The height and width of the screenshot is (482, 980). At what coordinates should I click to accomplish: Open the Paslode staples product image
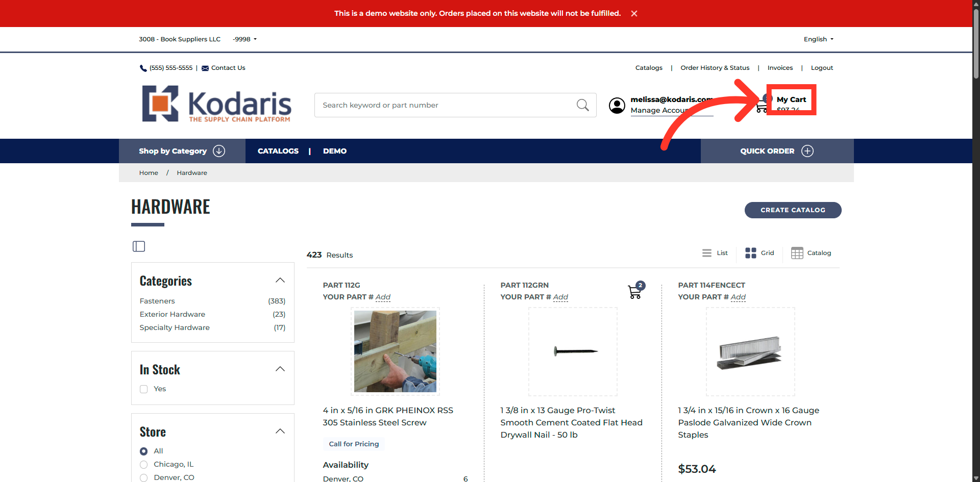coord(750,351)
